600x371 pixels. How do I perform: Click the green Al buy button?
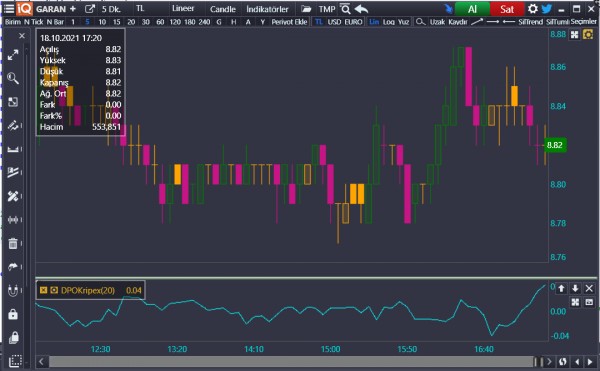(x=472, y=9)
